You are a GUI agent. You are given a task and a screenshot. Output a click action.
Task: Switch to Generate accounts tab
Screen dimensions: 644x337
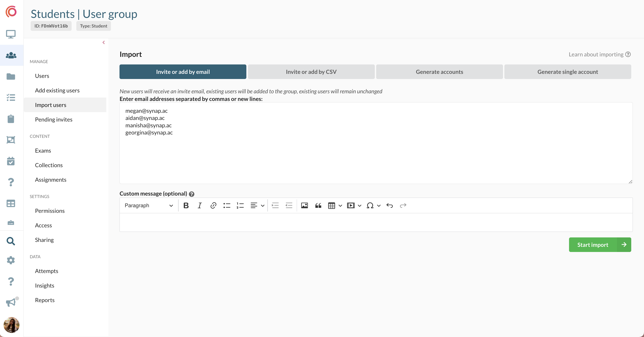click(439, 72)
